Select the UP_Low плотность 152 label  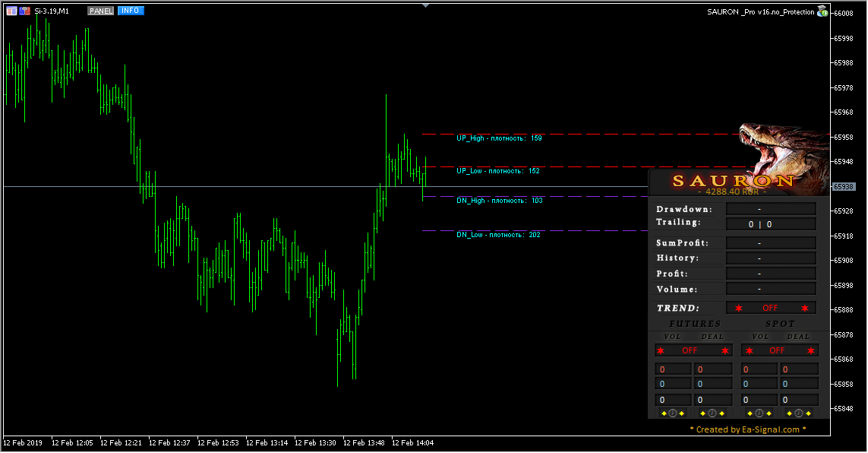coord(498,171)
